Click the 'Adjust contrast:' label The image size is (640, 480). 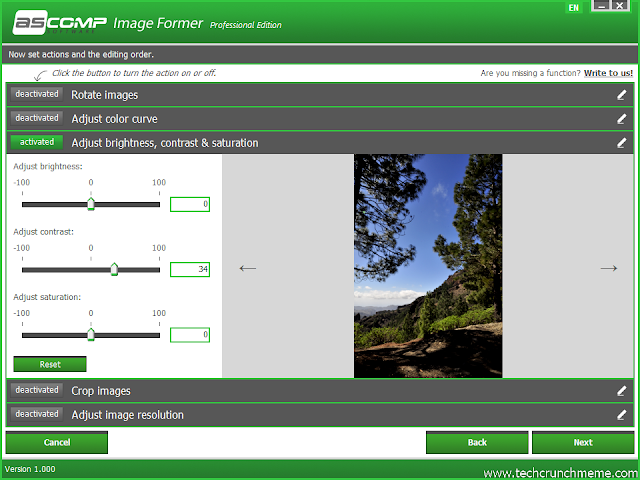coord(44,232)
